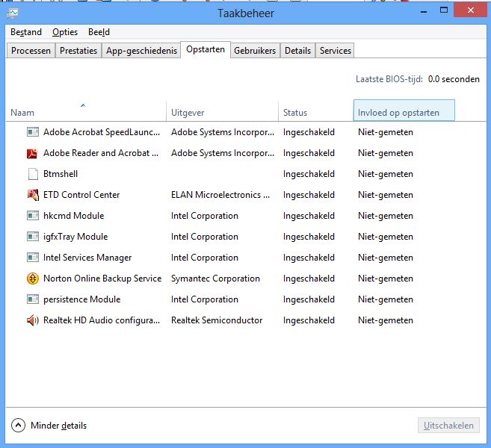Click Realtek Semiconductor publisher cell
The image size is (491, 448).
217,320
